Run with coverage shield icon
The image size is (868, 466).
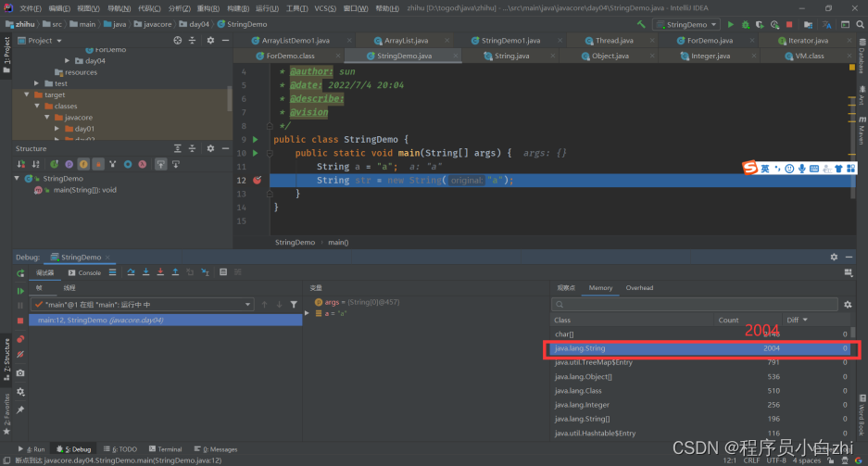(760, 24)
